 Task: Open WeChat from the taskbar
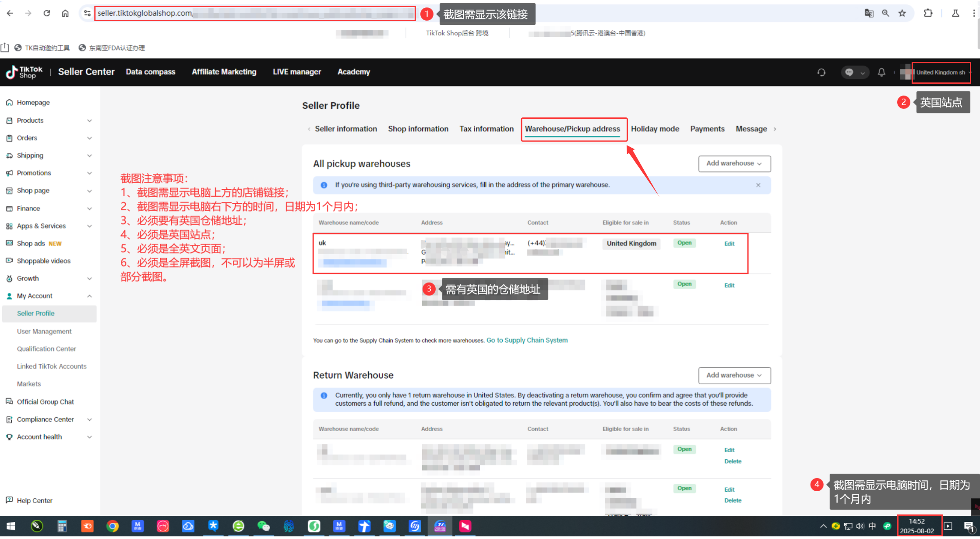tap(263, 526)
